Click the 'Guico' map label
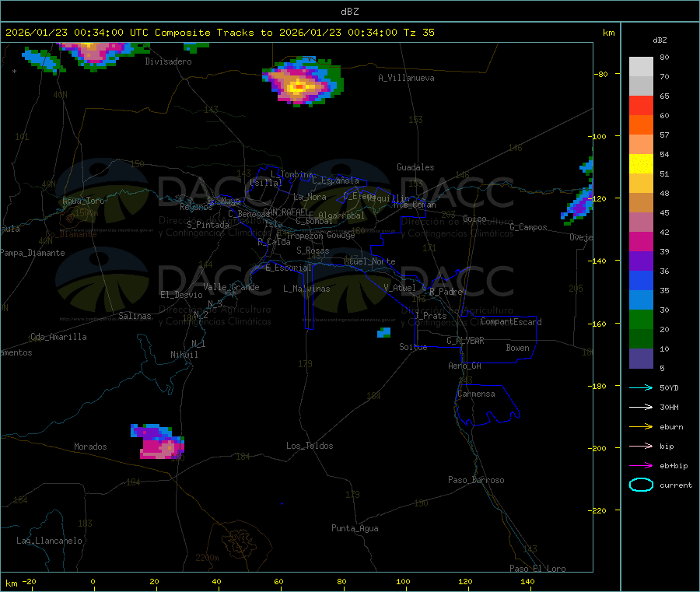Image resolution: width=700 pixels, height=592 pixels. pyautogui.click(x=474, y=219)
